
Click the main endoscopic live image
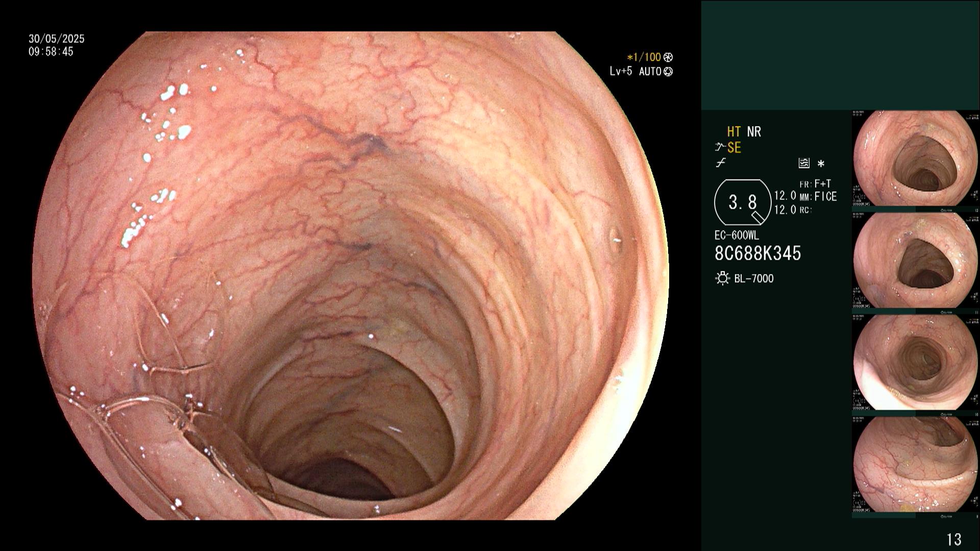[350, 275]
